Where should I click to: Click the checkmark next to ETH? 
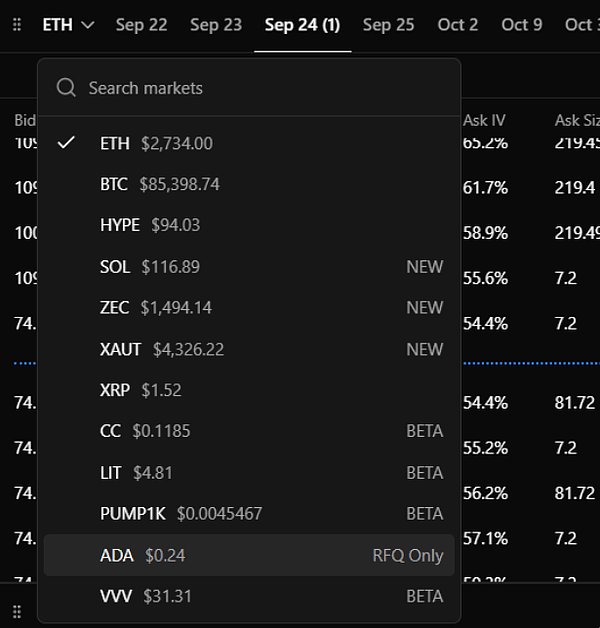66,143
